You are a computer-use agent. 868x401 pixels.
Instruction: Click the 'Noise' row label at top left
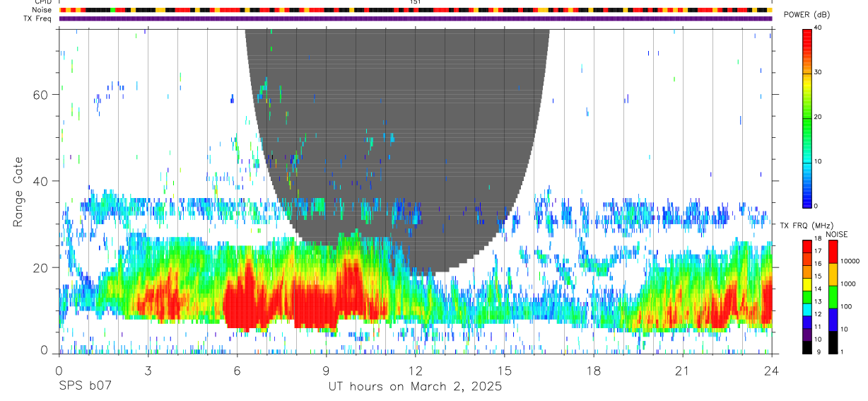[42, 10]
